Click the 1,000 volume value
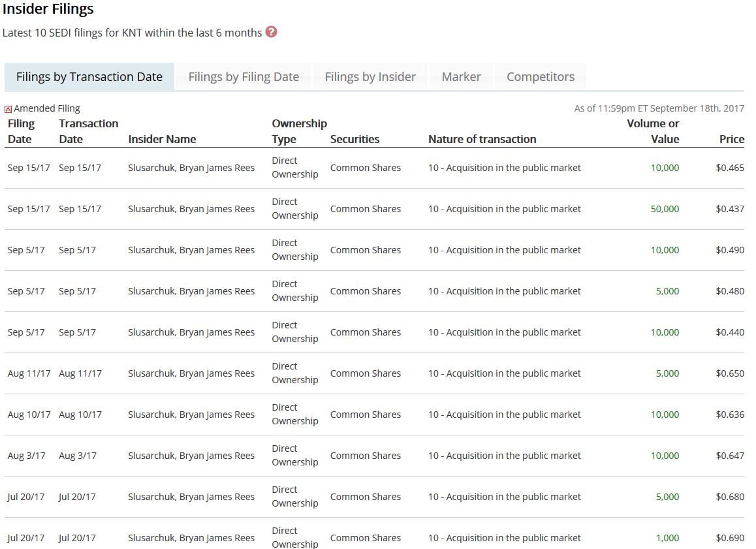This screenshot has height=549, width=756. tap(667, 538)
